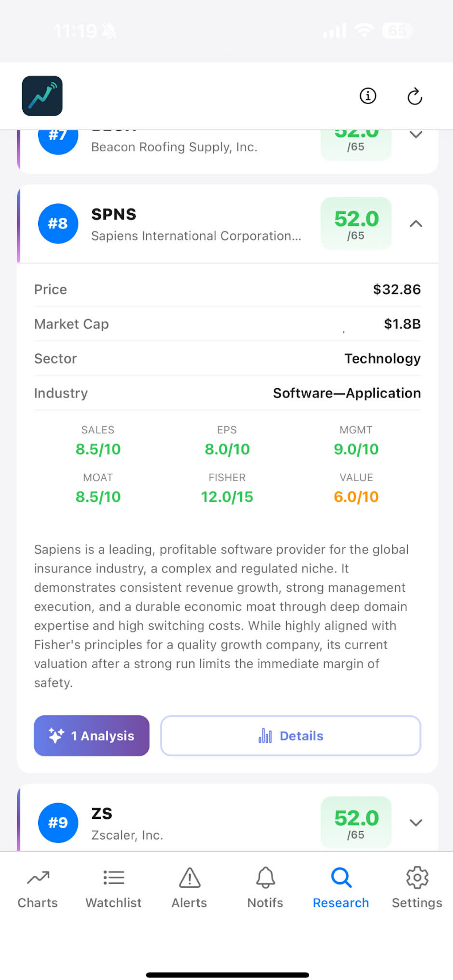
Task: Tap the app logo icon
Action: [x=42, y=96]
